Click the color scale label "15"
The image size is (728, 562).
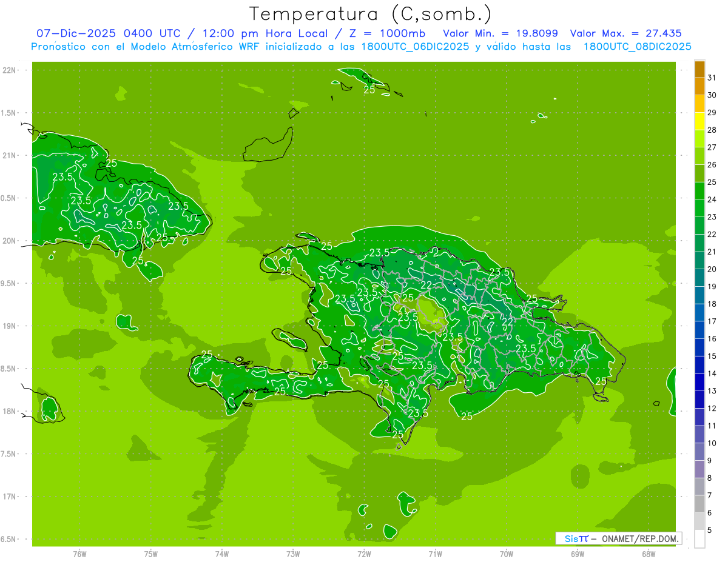712,356
